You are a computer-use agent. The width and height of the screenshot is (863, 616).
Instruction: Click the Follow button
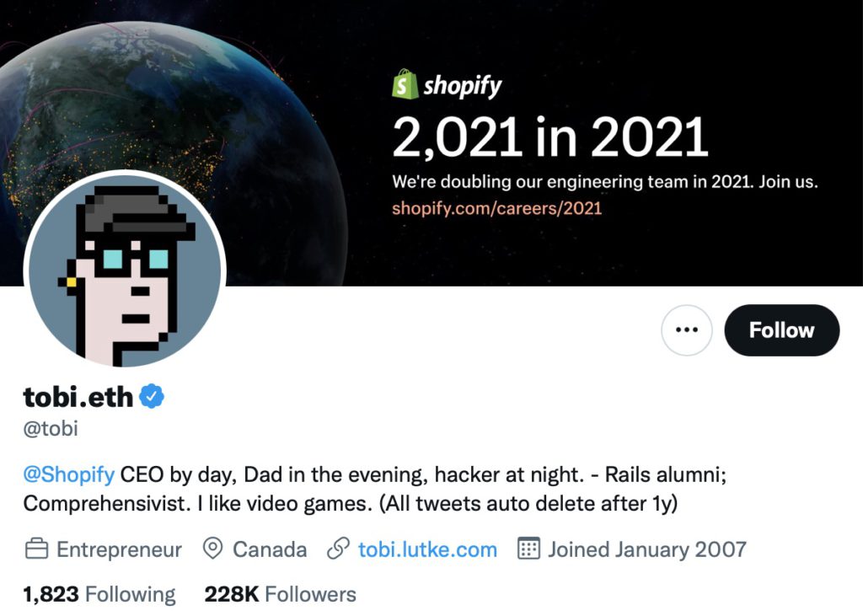781,330
